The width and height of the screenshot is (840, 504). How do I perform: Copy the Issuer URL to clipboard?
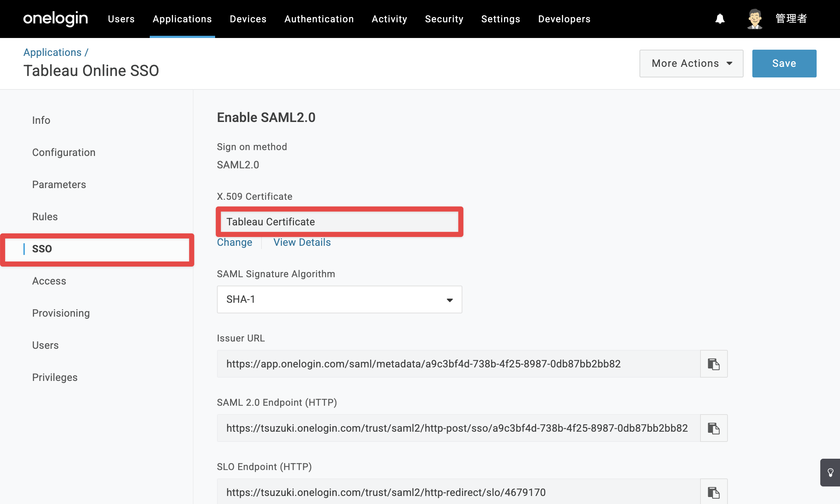[x=714, y=364]
